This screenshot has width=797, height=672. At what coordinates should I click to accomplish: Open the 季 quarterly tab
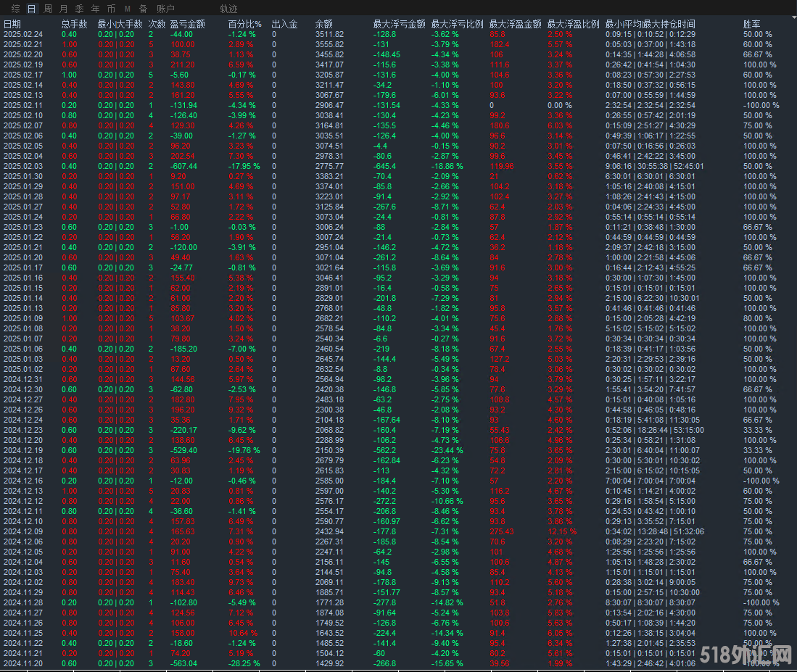[x=80, y=9]
